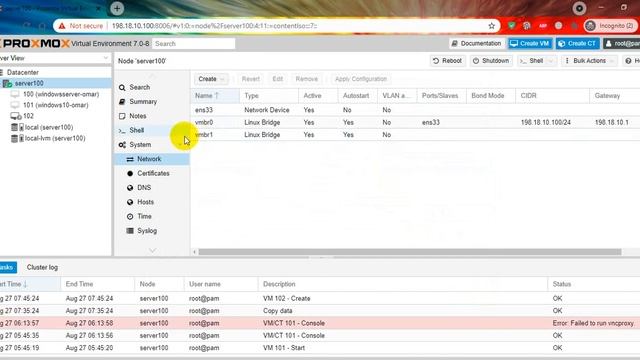Viewport: 640px width, 360px height.
Task: Open the Create network dropdown
Action: coord(211,79)
